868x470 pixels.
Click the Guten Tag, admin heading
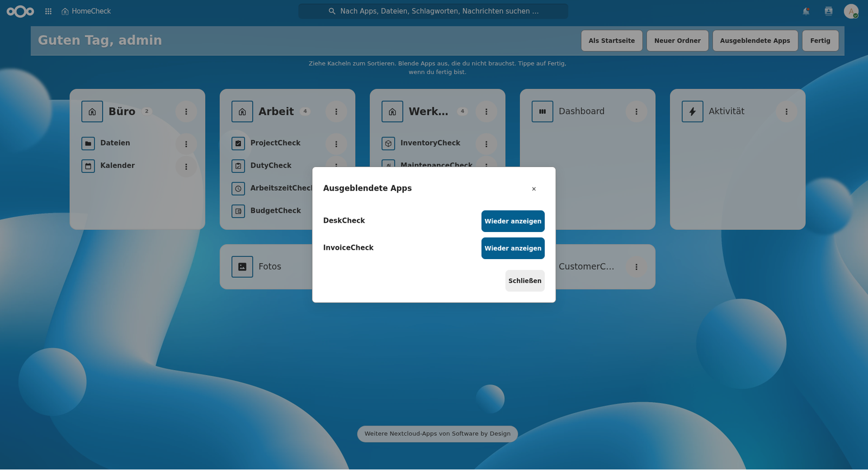(100, 41)
